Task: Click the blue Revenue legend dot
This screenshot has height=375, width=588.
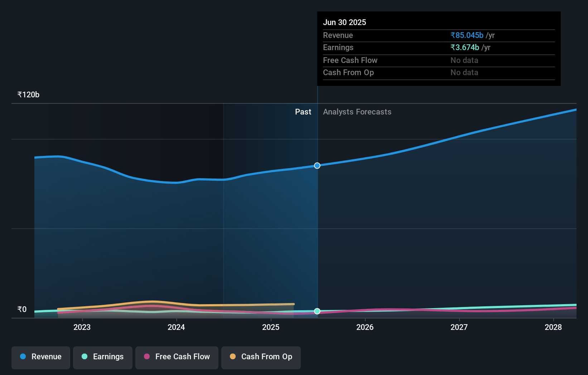Action: [x=23, y=356]
